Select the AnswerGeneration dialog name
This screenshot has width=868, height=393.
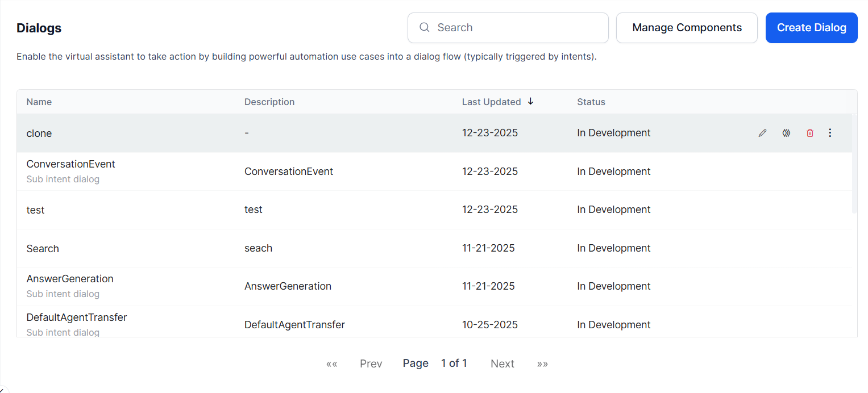tap(70, 279)
